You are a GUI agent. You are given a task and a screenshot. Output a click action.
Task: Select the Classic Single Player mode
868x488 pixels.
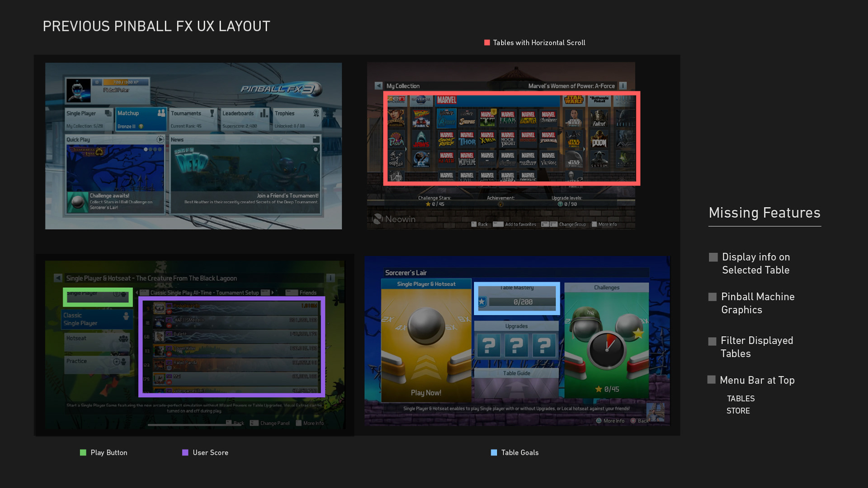(x=97, y=319)
